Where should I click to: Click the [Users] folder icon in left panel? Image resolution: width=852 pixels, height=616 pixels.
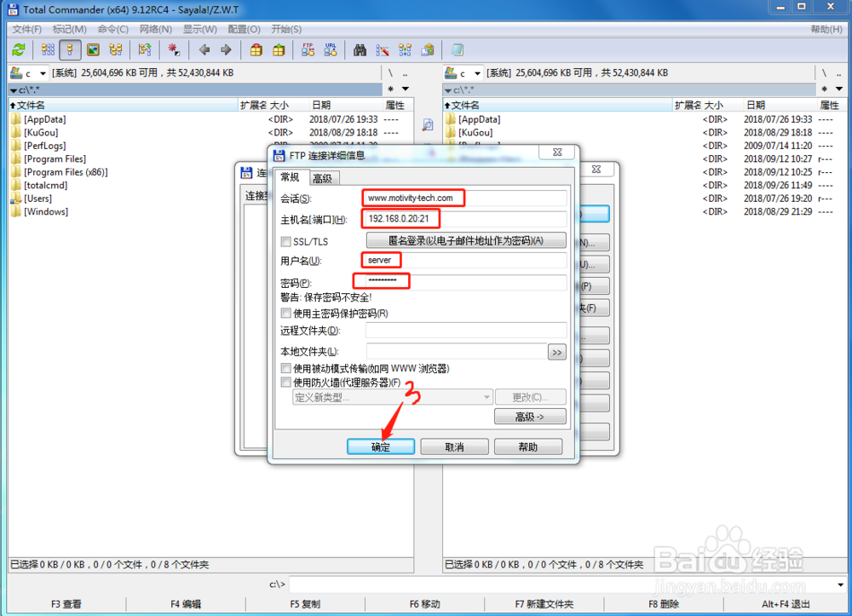click(15, 199)
